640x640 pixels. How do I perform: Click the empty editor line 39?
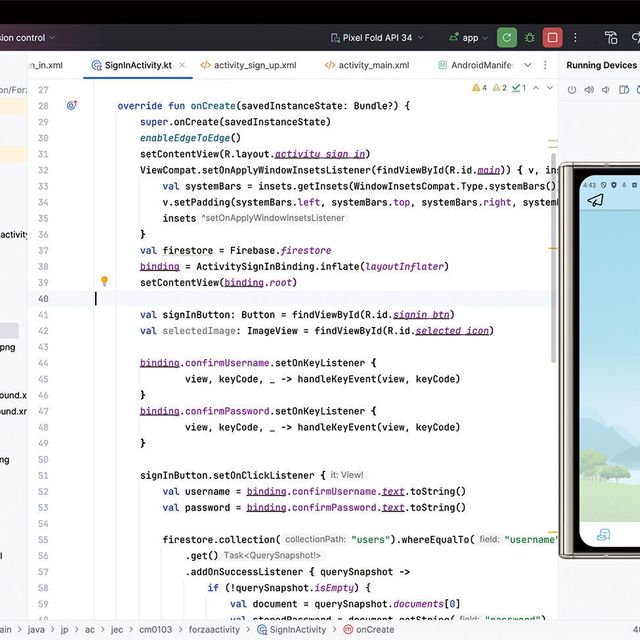[x=300, y=298]
